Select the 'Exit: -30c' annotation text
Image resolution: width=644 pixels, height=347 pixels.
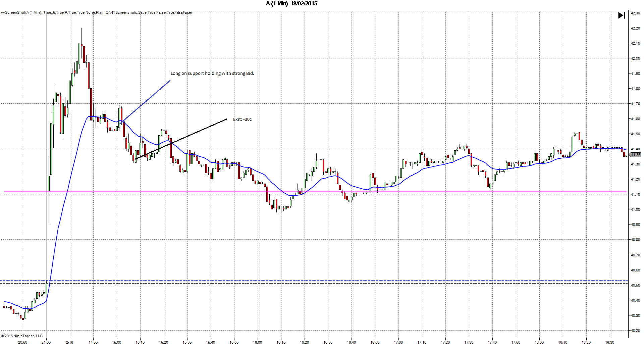click(243, 119)
